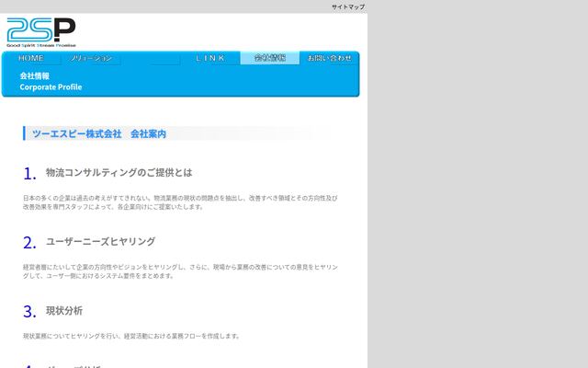
Task: Click heading 物流コンサルティングのご提供とは
Action: click(119, 172)
